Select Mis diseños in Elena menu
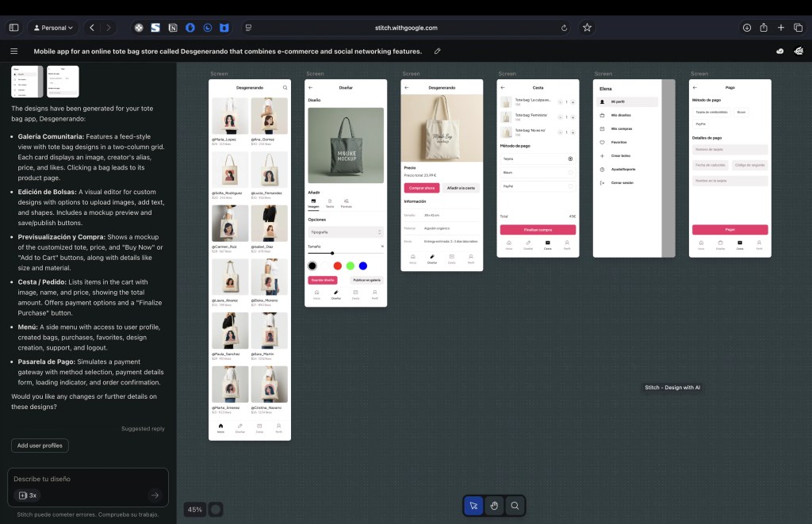 [x=620, y=116]
